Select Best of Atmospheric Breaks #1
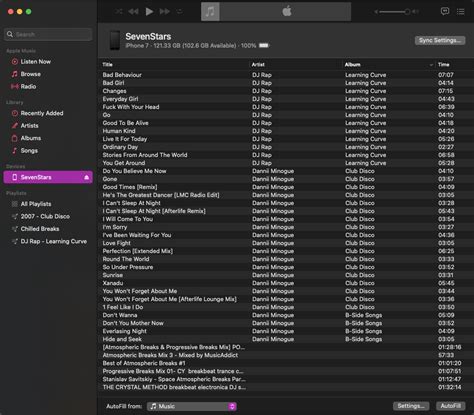 pos(286,363)
